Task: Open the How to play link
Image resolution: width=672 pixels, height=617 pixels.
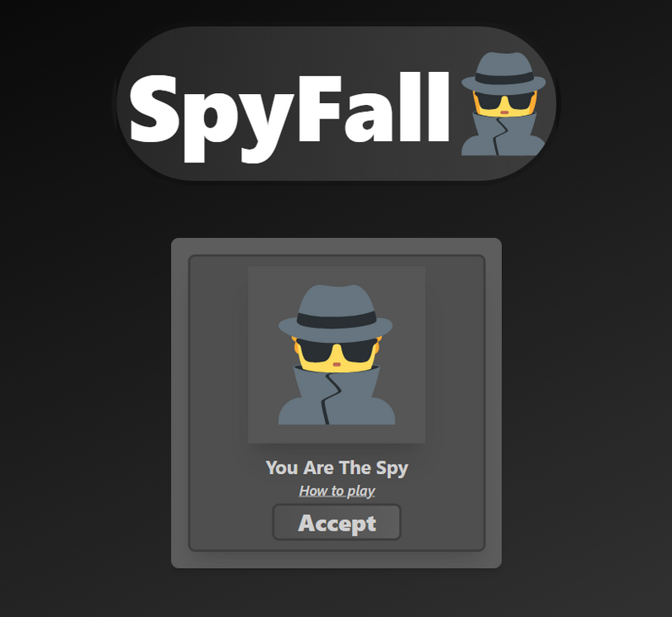Action: tap(337, 491)
